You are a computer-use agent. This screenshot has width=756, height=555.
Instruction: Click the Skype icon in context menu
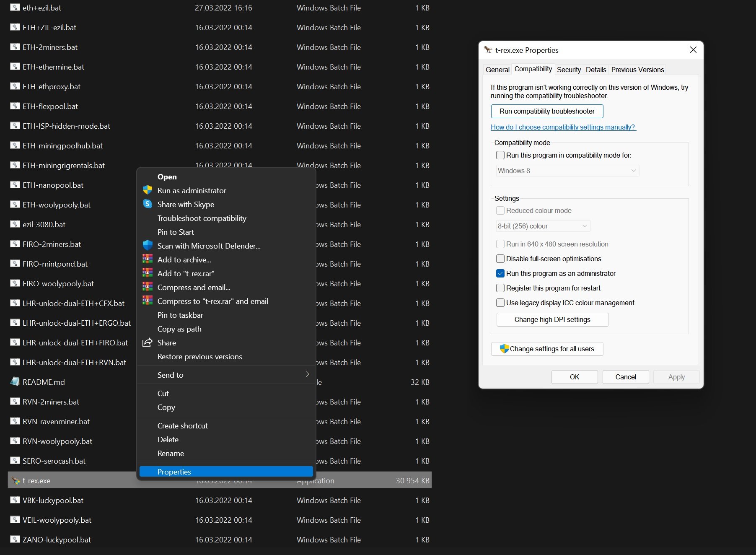[148, 204]
